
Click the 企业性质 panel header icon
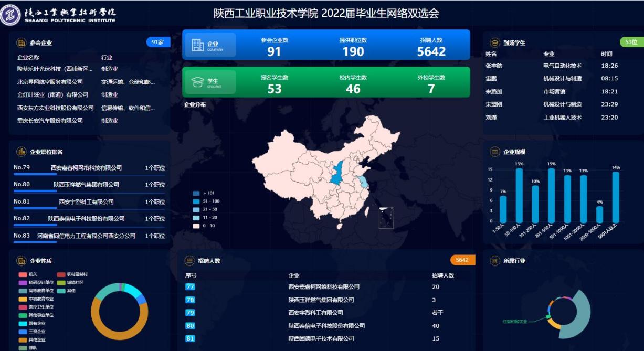tap(22, 261)
